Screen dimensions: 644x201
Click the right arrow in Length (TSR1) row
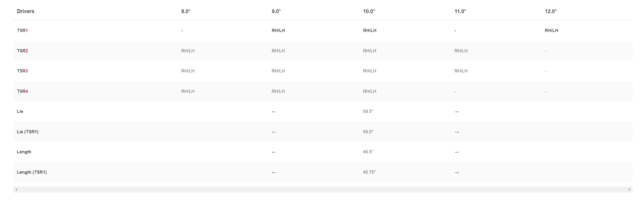[457, 172]
